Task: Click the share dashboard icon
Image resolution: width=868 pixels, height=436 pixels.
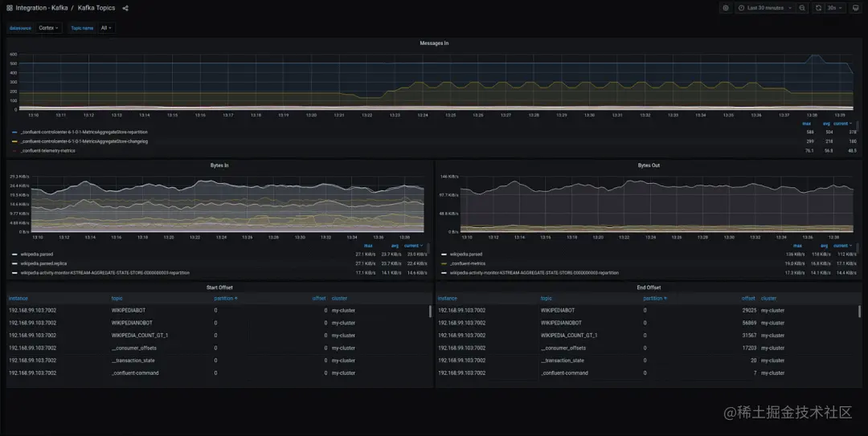Action: 125,8
